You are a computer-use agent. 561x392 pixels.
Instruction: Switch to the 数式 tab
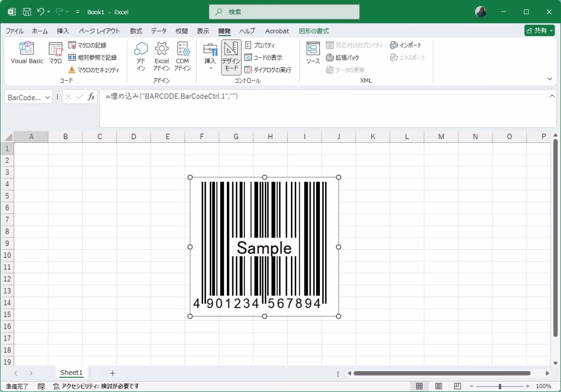point(136,31)
